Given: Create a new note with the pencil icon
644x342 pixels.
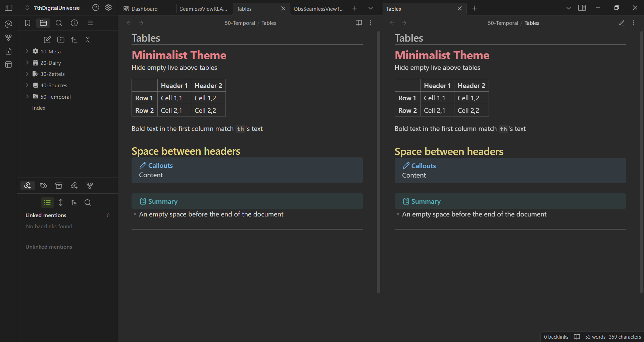Looking at the screenshot, I should (x=47, y=40).
